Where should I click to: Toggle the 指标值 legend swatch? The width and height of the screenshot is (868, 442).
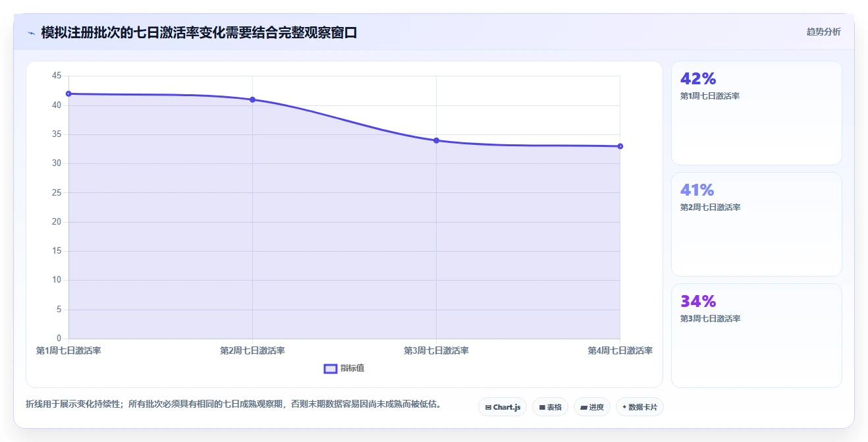point(331,368)
